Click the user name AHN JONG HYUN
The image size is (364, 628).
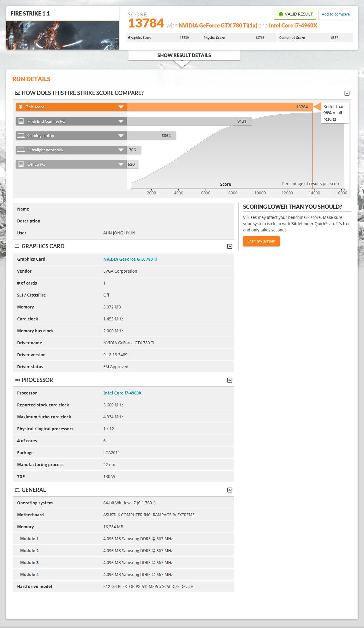tap(119, 233)
